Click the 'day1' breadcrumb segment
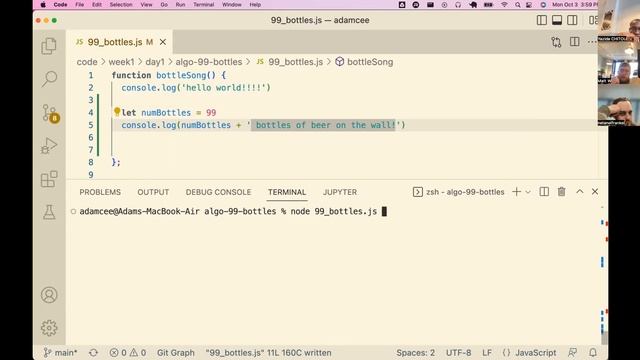Image resolution: width=640 pixels, height=360 pixels. click(155, 62)
